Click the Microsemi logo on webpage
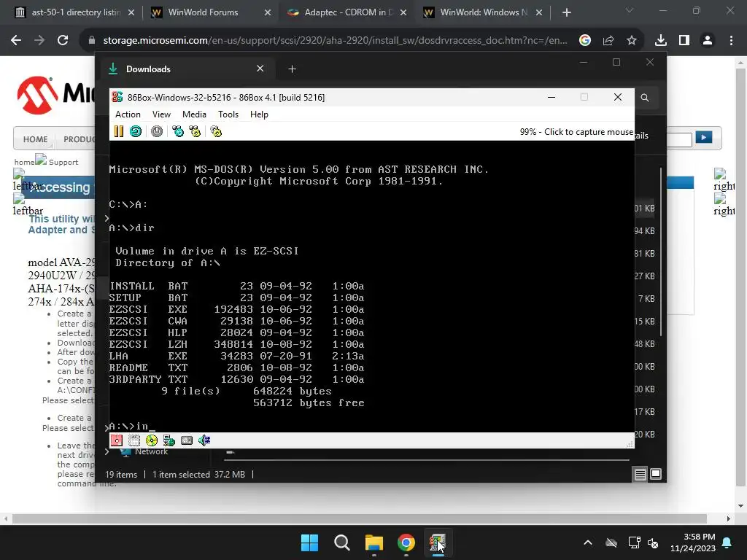This screenshot has width=747, height=560. (x=55, y=94)
